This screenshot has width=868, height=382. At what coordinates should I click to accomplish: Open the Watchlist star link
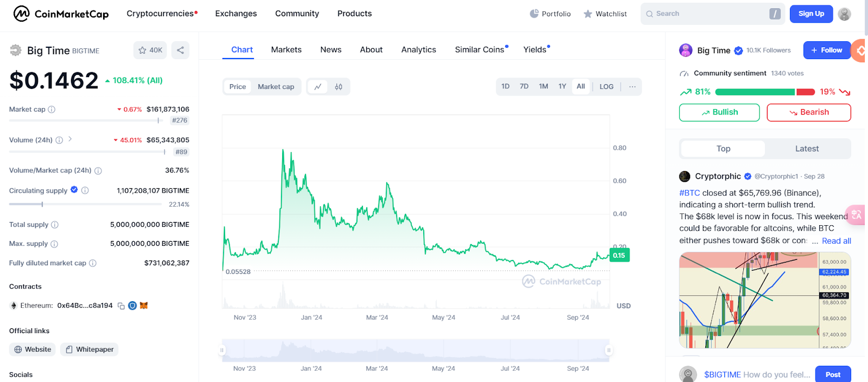click(x=605, y=14)
